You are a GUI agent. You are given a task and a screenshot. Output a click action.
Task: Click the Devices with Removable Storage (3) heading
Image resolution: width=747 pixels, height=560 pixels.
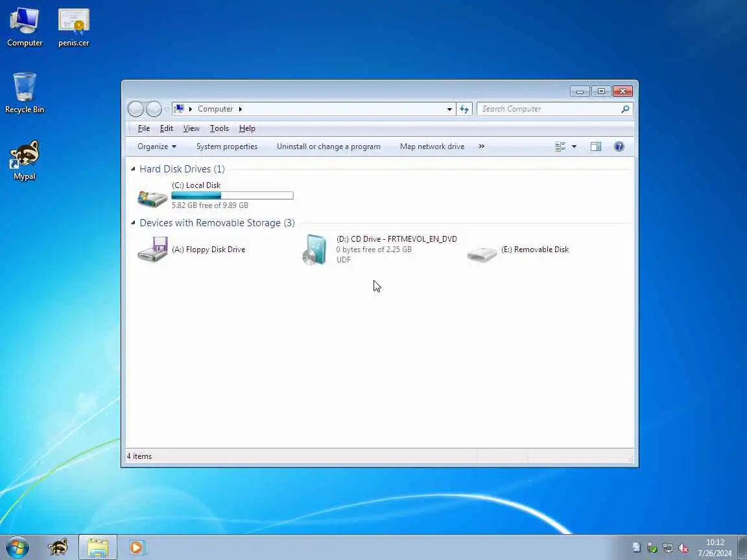pyautogui.click(x=217, y=223)
